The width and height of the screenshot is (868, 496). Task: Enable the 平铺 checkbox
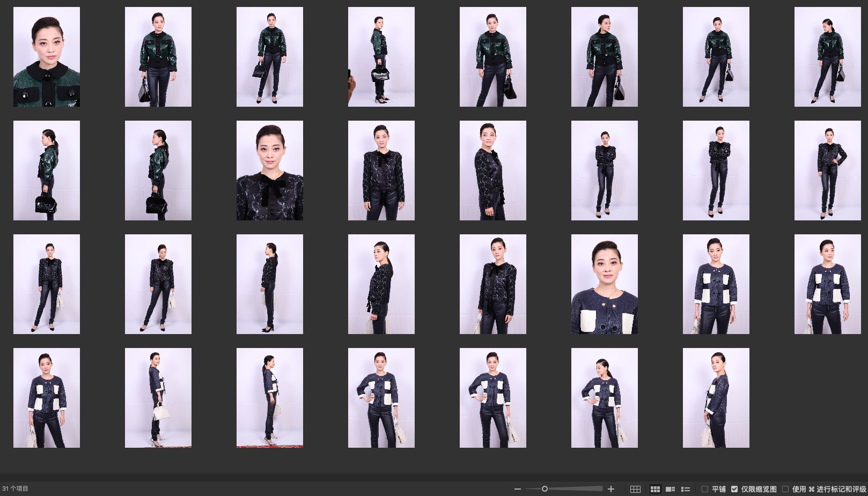coord(705,489)
